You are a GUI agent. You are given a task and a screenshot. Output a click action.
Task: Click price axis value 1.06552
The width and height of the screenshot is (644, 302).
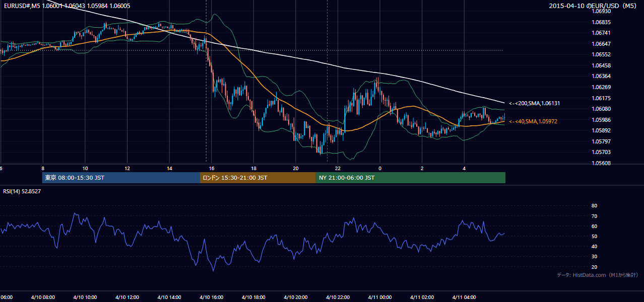coord(602,54)
